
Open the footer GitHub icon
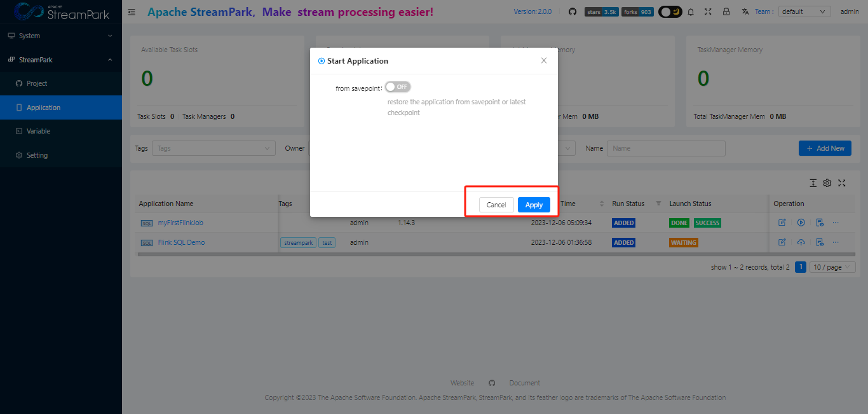pos(492,383)
